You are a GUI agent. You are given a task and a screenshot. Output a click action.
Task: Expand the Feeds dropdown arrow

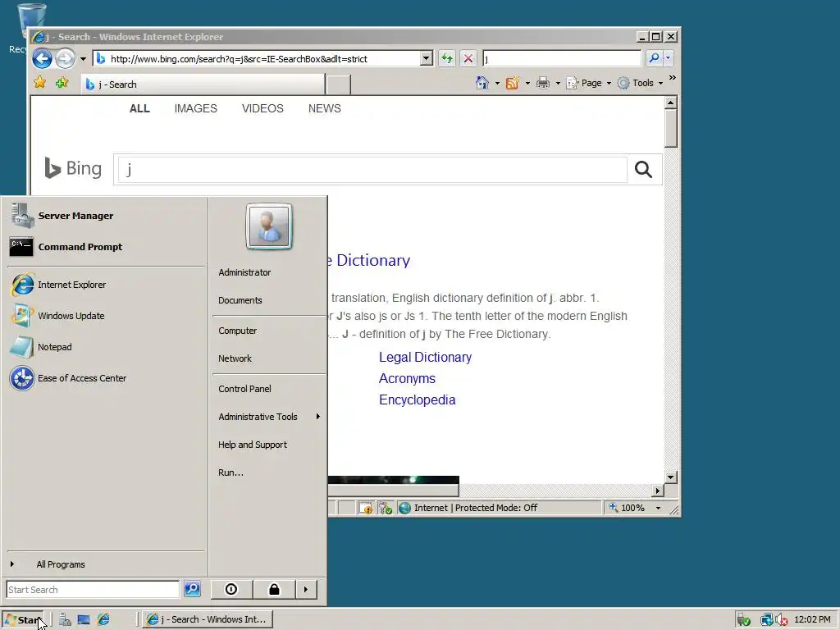(527, 83)
